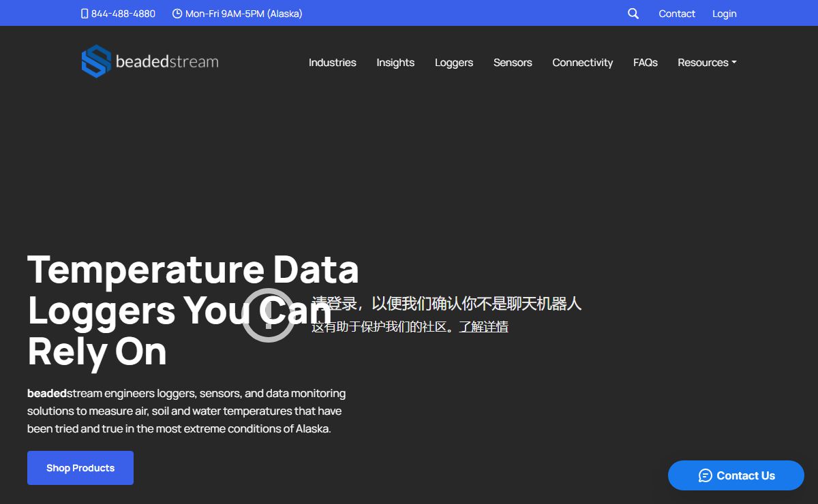Expand the Resources dropdown menu

(x=707, y=62)
